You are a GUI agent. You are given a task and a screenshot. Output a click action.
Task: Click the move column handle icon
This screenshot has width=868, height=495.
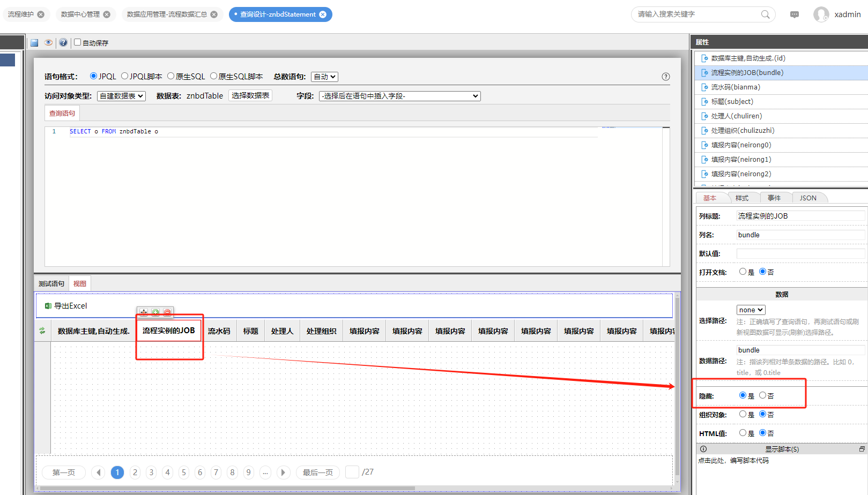[144, 312]
